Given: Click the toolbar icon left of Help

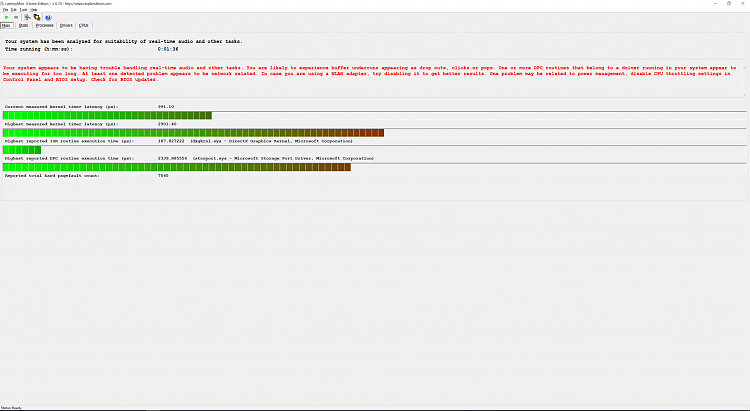Looking at the screenshot, I should point(37,17).
